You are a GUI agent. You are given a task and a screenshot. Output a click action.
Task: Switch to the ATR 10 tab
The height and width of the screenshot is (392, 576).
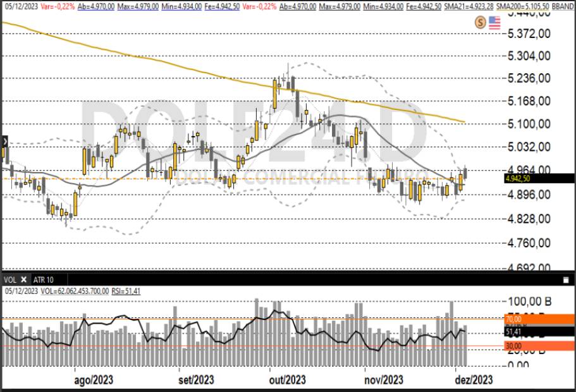click(x=44, y=279)
